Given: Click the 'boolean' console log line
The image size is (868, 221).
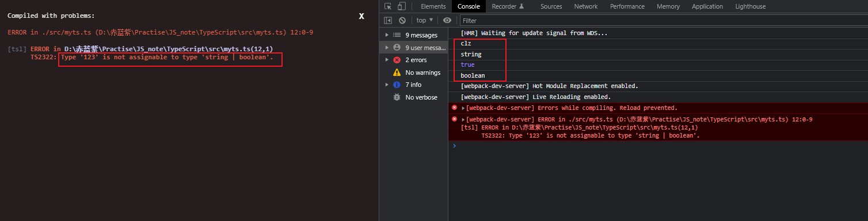Looking at the screenshot, I should coord(473,75).
